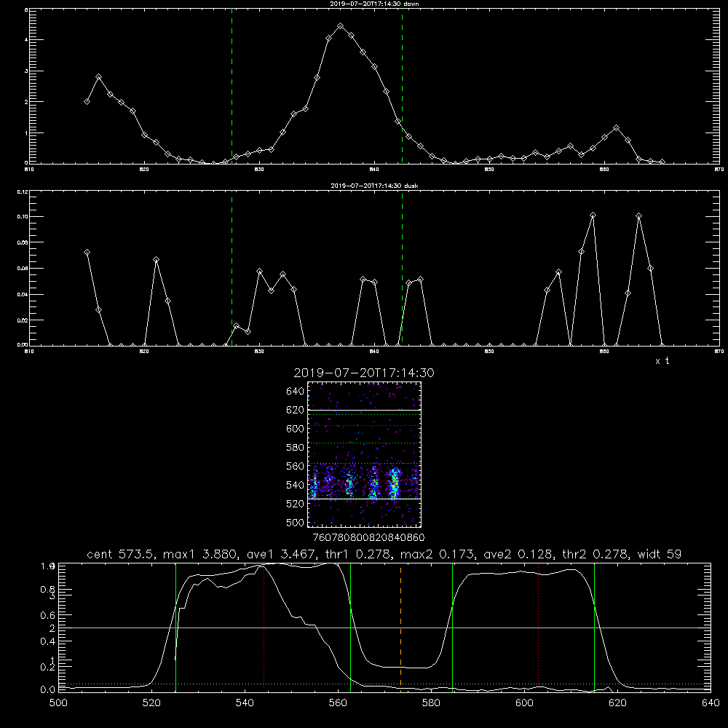Click the brightest streak in spectrogram near 840
Image resolution: width=728 pixels, height=728 pixels.
point(395,483)
